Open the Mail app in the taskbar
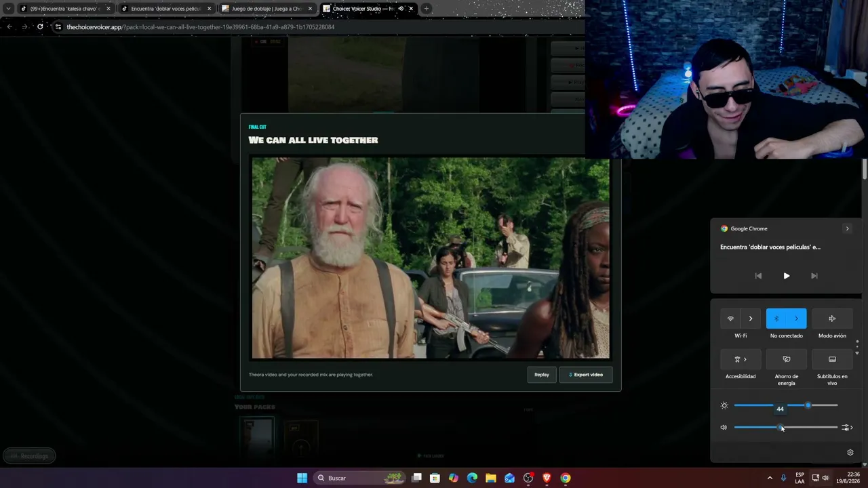 point(509,478)
